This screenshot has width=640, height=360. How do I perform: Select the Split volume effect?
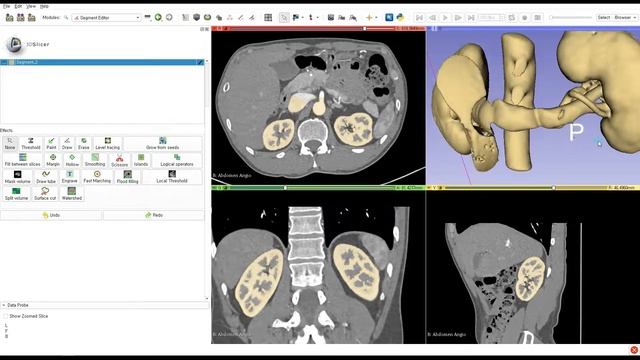pos(16,194)
